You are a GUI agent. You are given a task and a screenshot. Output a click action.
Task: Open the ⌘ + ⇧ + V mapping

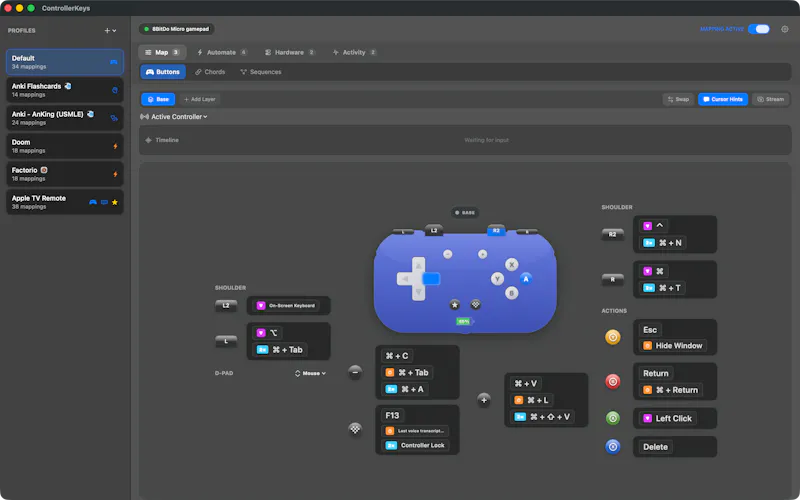(x=543, y=417)
